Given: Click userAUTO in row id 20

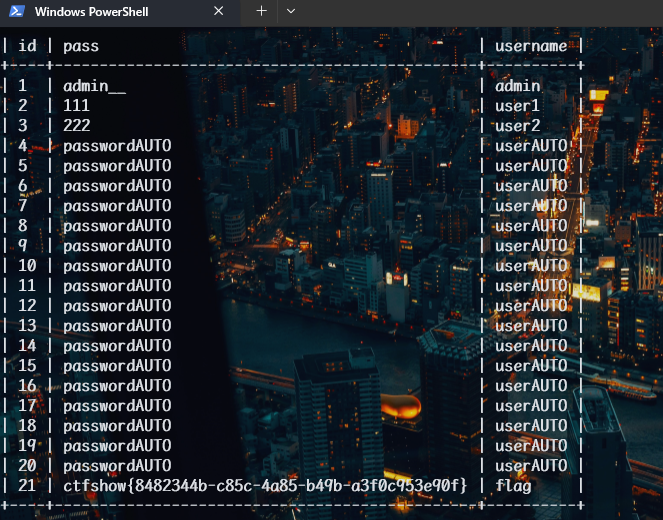Looking at the screenshot, I should 531,466.
